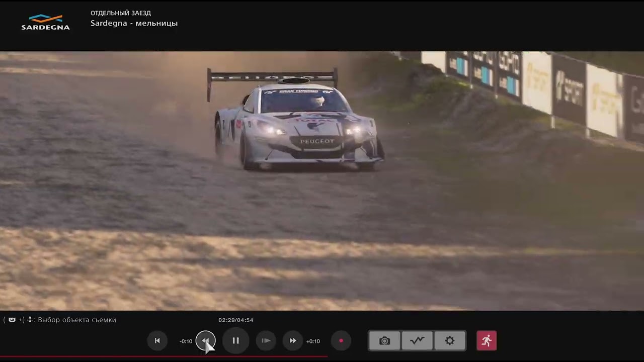Click the 'Sardegna - мельницы' track title

[134, 23]
